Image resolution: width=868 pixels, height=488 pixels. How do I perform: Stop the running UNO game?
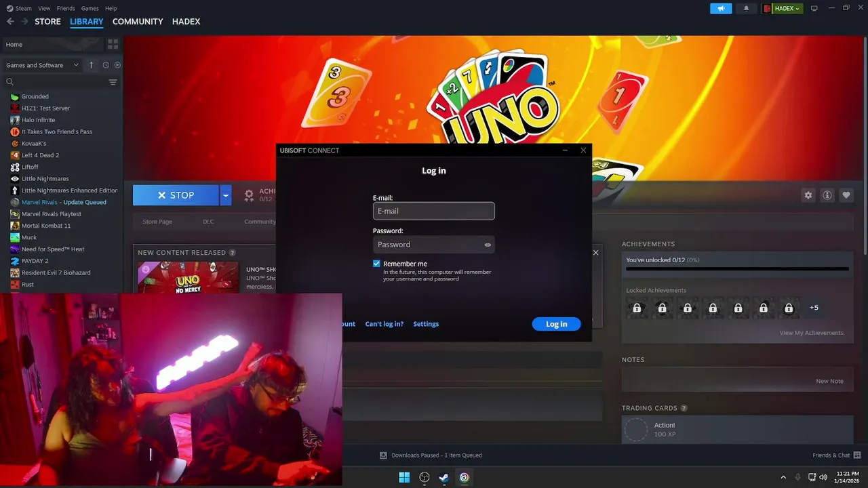[176, 195]
